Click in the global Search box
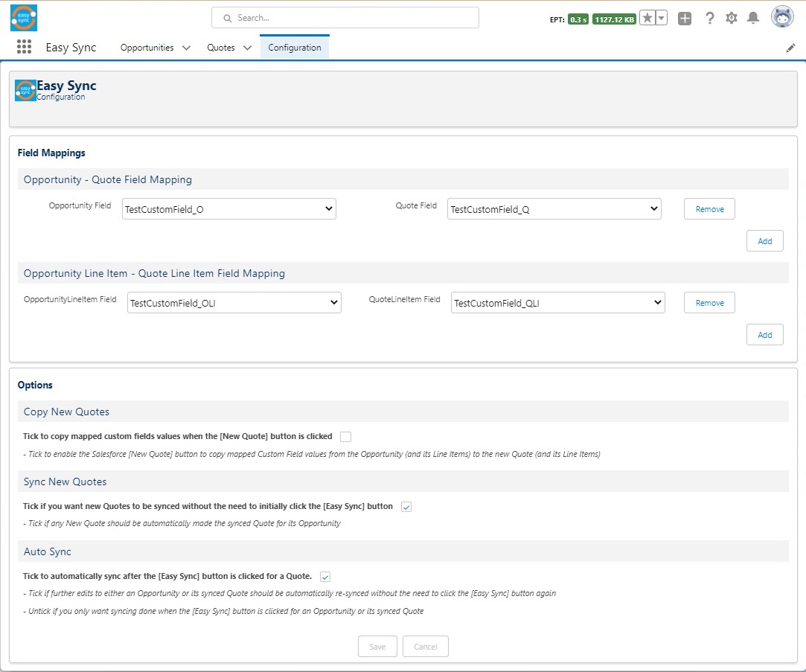806x672 pixels. pos(345,18)
